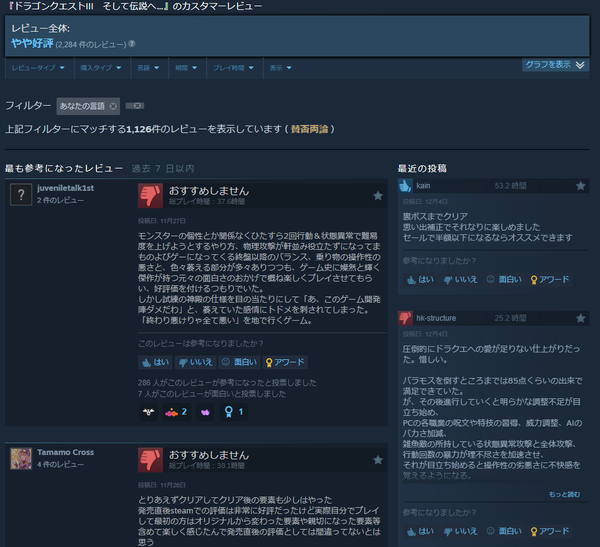Open the 表示 filter dropdown
This screenshot has height=547, width=600.
[x=282, y=68]
